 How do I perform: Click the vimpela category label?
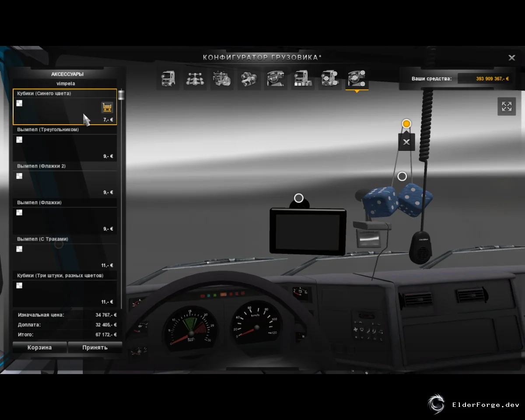(66, 84)
